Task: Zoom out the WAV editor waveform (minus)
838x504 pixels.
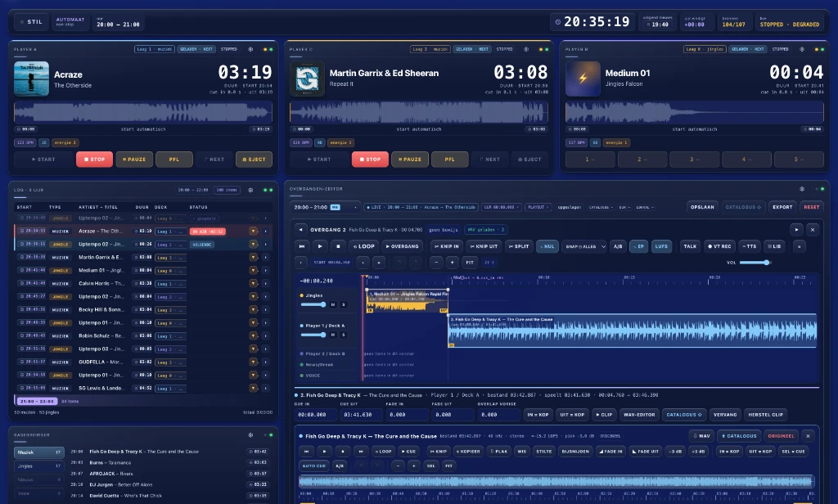Action: (399, 466)
